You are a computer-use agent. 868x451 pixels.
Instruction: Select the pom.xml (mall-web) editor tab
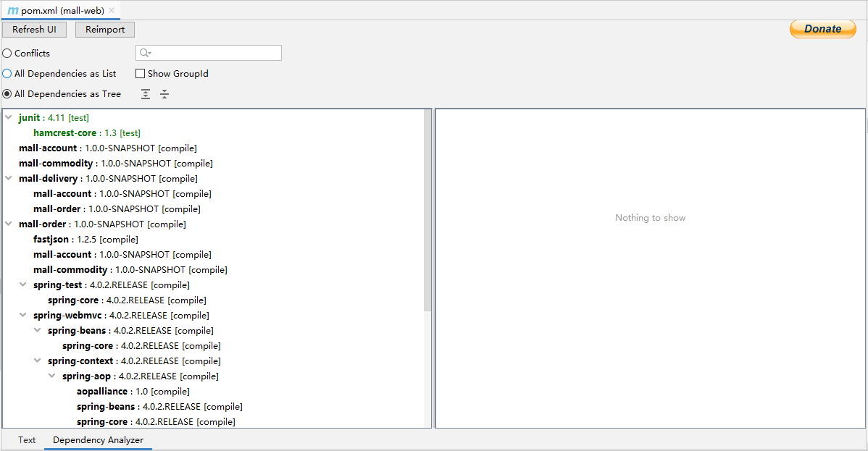click(62, 11)
